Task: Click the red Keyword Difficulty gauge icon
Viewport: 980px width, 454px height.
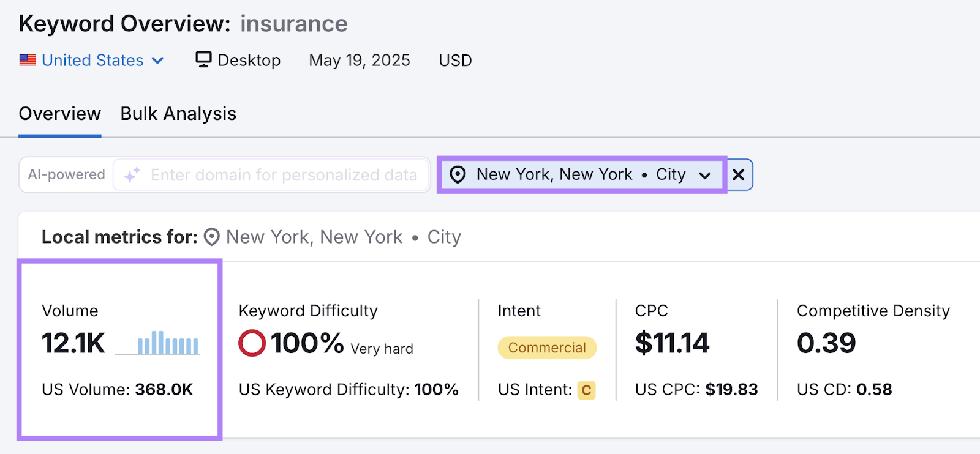Action: tap(251, 344)
